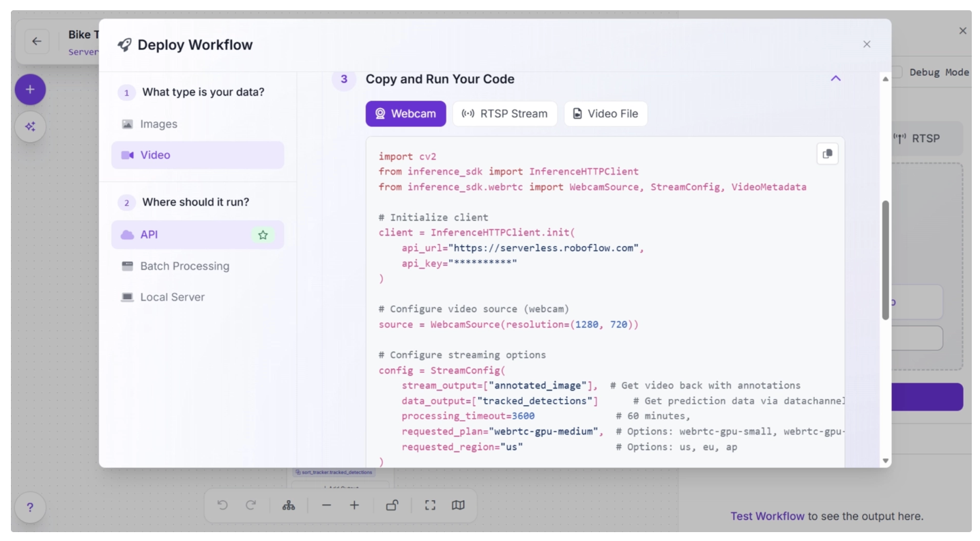Screen dimensions: 980x541
Task: Click the star icon next to API
Action: pos(263,235)
